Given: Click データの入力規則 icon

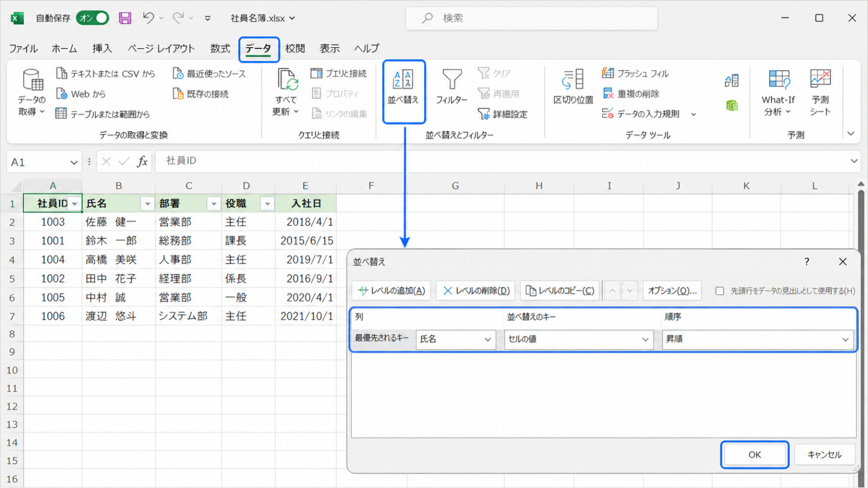Looking at the screenshot, I should click(x=608, y=113).
